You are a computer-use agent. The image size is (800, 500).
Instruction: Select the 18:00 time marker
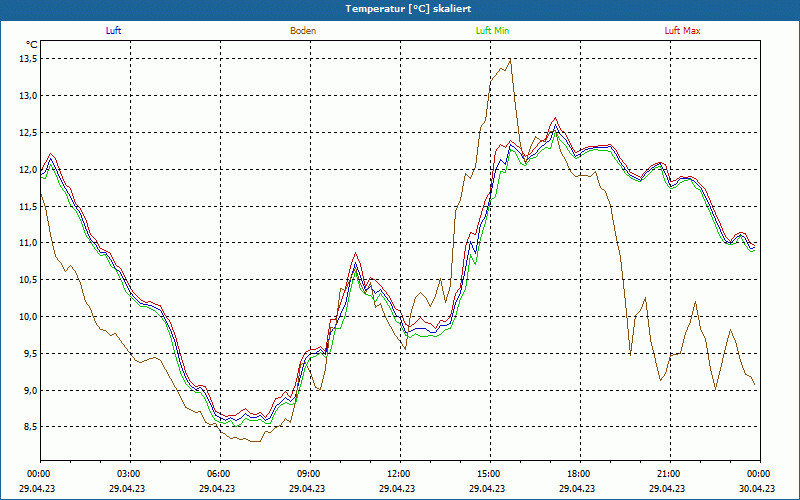coord(579,473)
